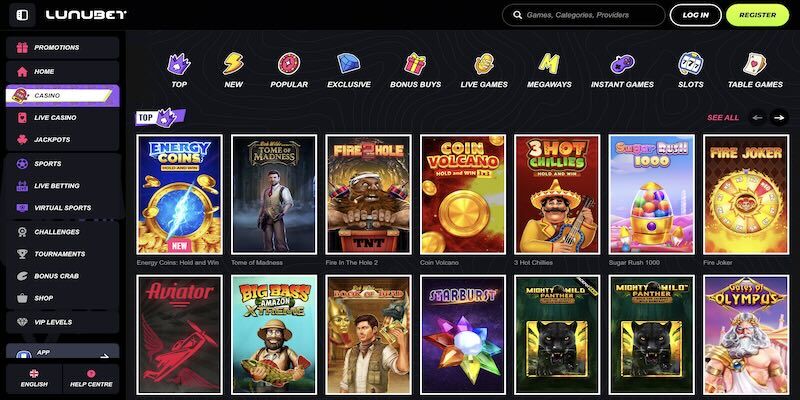The height and width of the screenshot is (400, 800).
Task: Open the Bonus Buys gift icon
Action: point(415,64)
